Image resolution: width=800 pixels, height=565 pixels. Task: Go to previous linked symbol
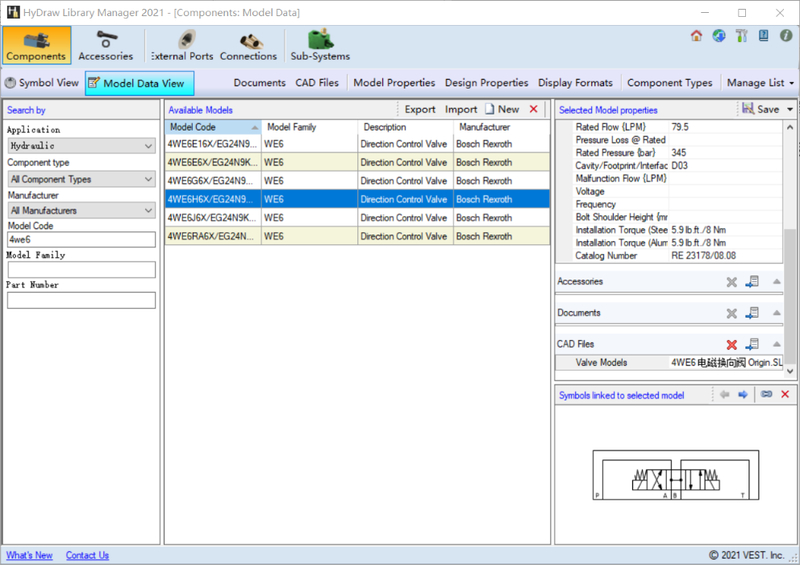pyautogui.click(x=724, y=395)
